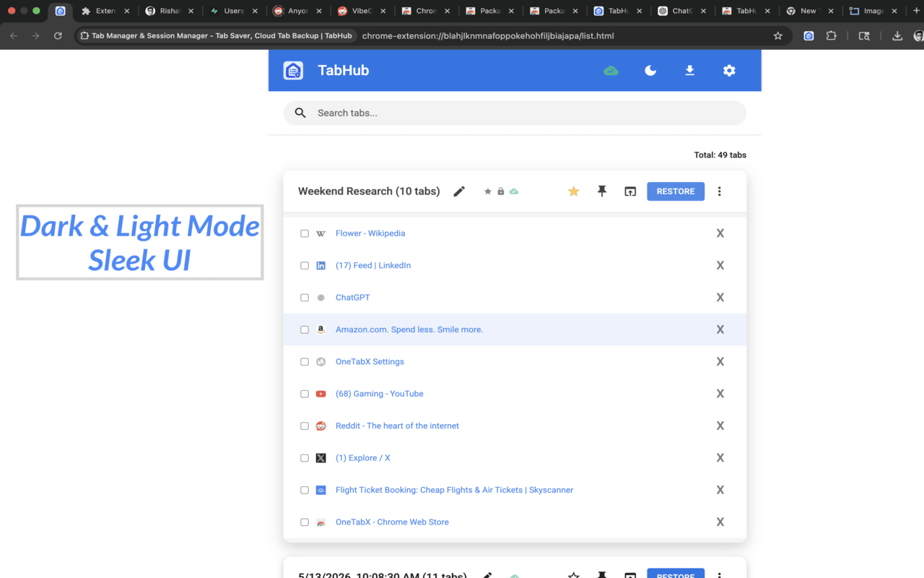Check the OneTabX Settings checkbox
Viewport: 924px width, 578px height.
tap(305, 362)
